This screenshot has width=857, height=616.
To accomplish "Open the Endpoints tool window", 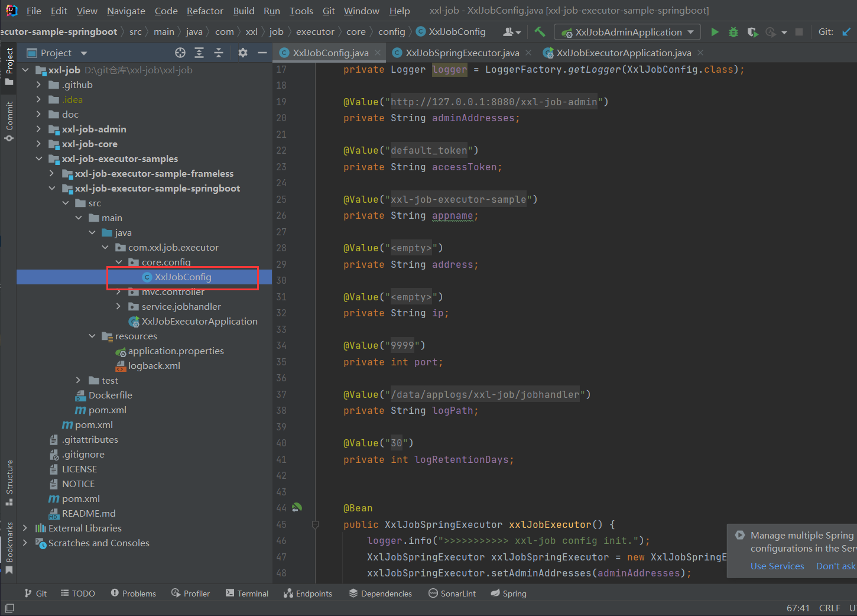I will coord(308,593).
